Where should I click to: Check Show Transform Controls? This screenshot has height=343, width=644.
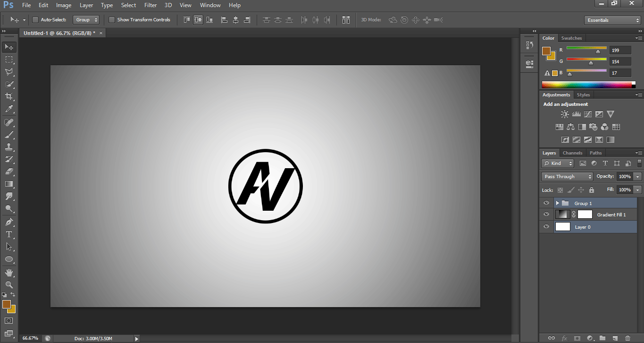pyautogui.click(x=112, y=19)
